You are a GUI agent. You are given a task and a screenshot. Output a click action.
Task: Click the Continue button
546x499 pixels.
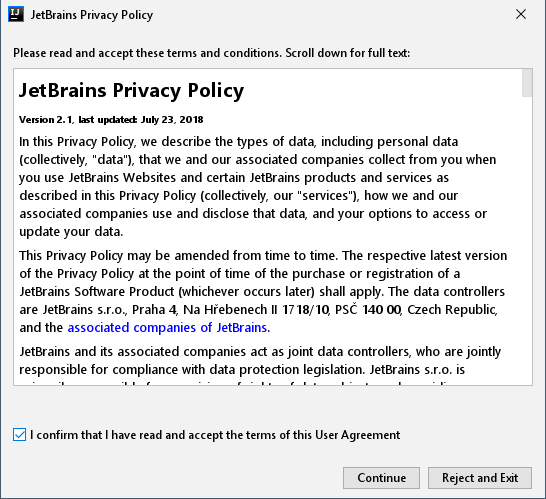point(381,478)
